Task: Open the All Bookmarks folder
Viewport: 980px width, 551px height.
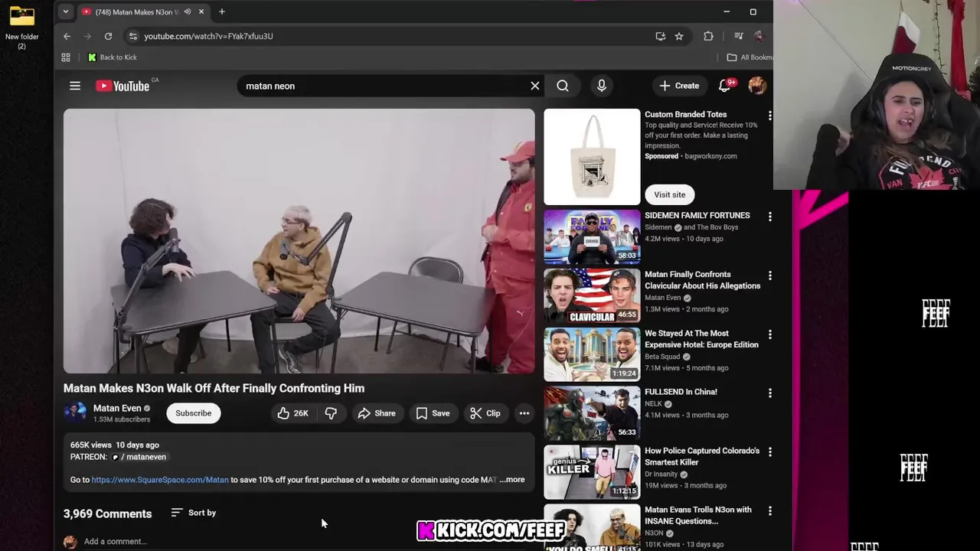Action: click(x=750, y=57)
